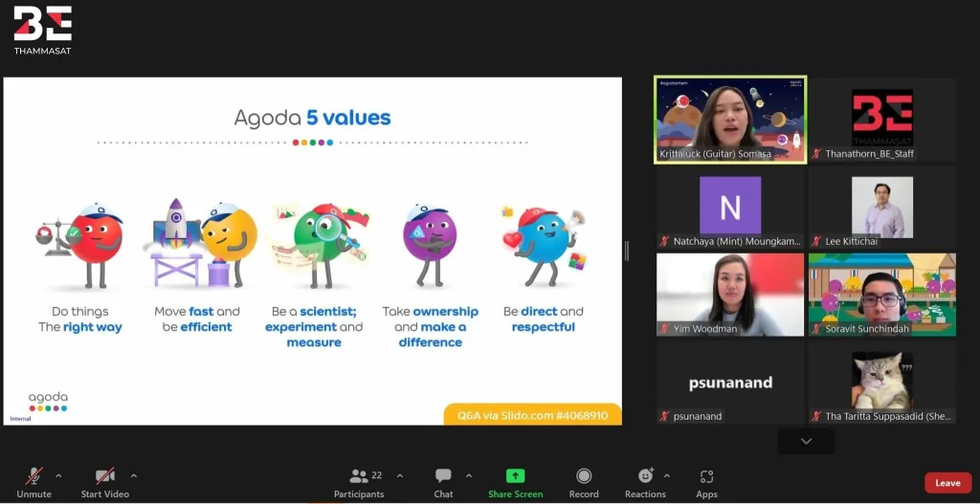Select Natchaya (Mint) participant tile
This screenshot has height=504, width=980.
(x=730, y=208)
